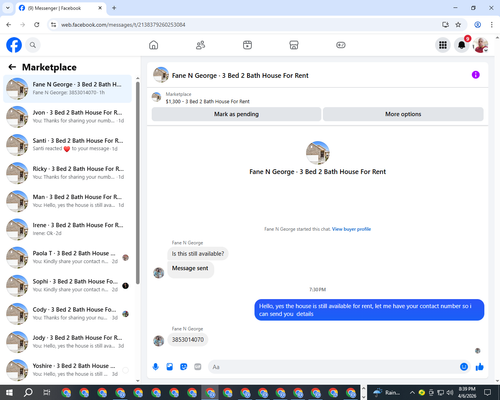The image size is (500, 400).
Task: Open the Gaming controller icon
Action: coord(341,45)
